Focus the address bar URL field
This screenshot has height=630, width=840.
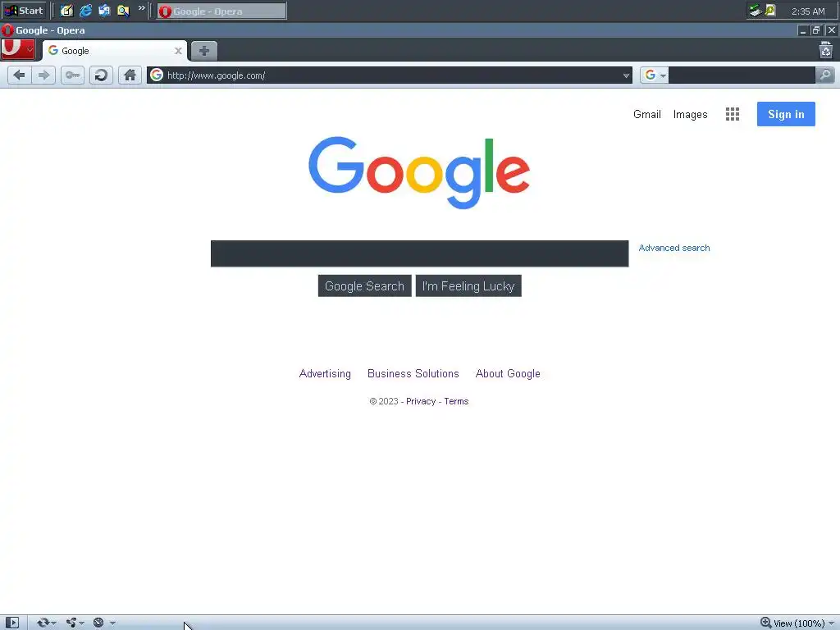[x=391, y=75]
